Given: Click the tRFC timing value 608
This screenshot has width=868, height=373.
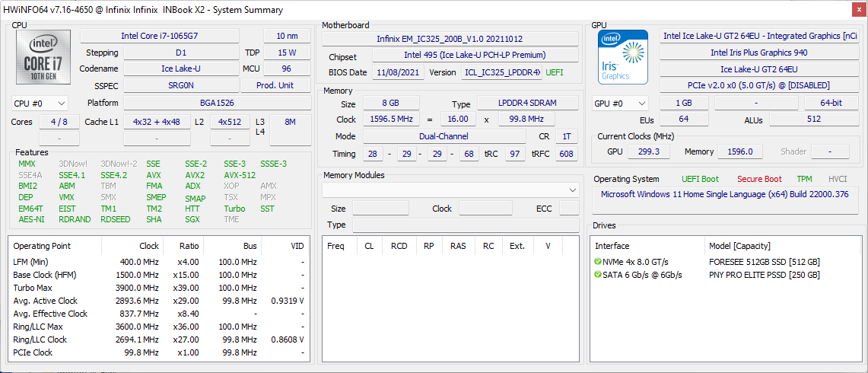Looking at the screenshot, I should point(566,154).
